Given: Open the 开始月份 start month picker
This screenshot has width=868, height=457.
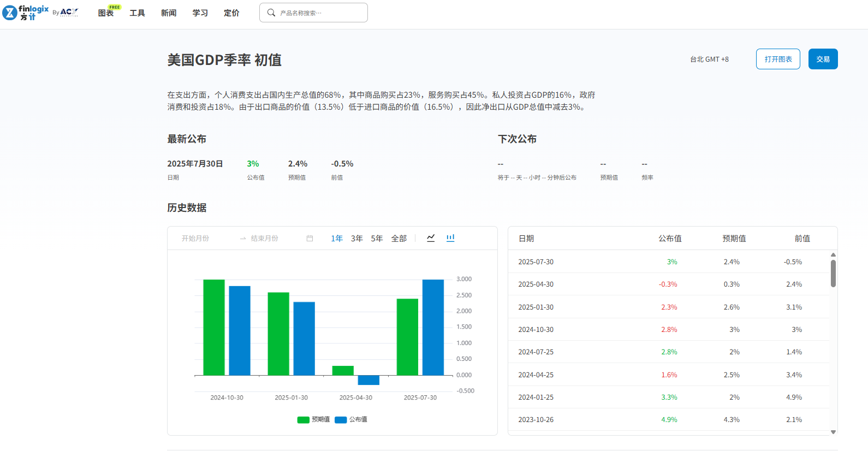Looking at the screenshot, I should (195, 239).
